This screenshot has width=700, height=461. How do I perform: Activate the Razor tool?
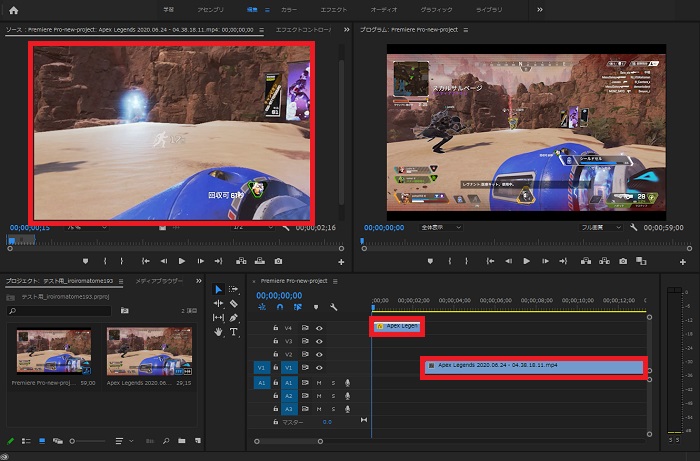(x=233, y=303)
